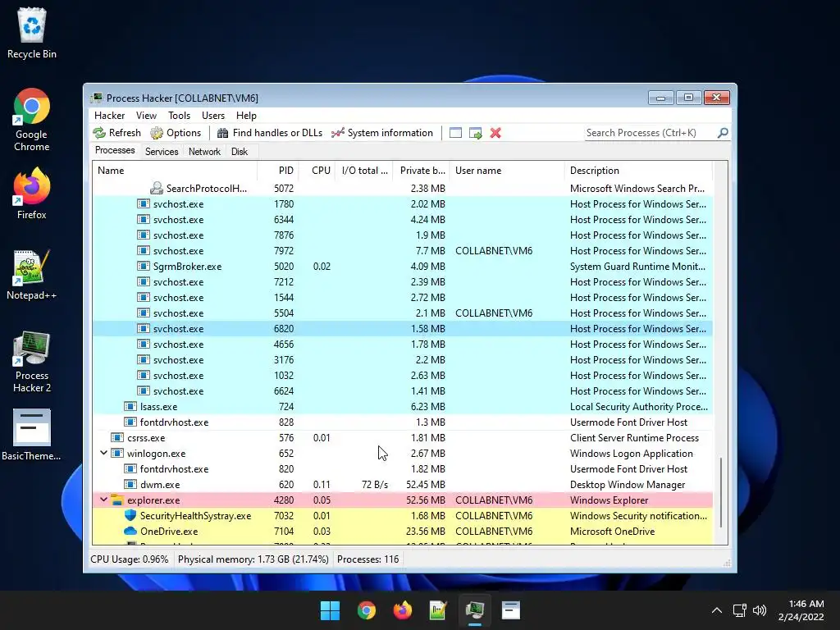The image size is (840, 630).
Task: Click find window and thread icon
Action: 475,133
